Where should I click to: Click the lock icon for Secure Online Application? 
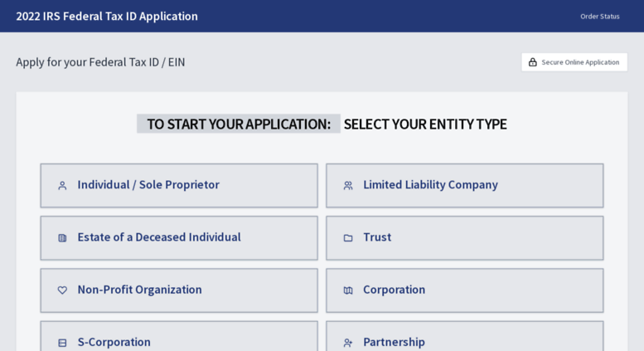[533, 62]
